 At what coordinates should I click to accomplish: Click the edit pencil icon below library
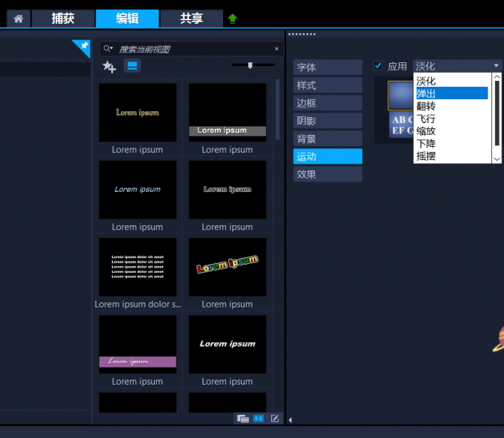point(275,419)
